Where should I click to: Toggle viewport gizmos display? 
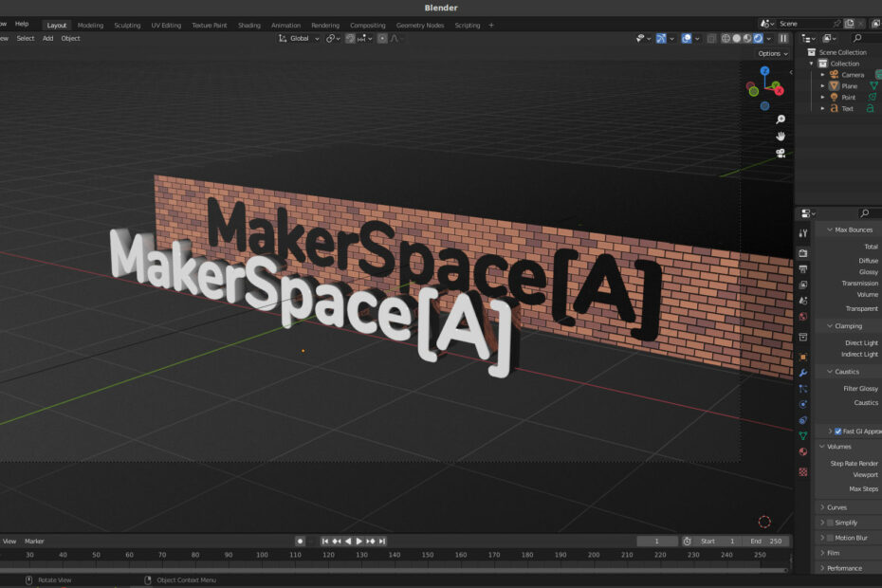(661, 38)
